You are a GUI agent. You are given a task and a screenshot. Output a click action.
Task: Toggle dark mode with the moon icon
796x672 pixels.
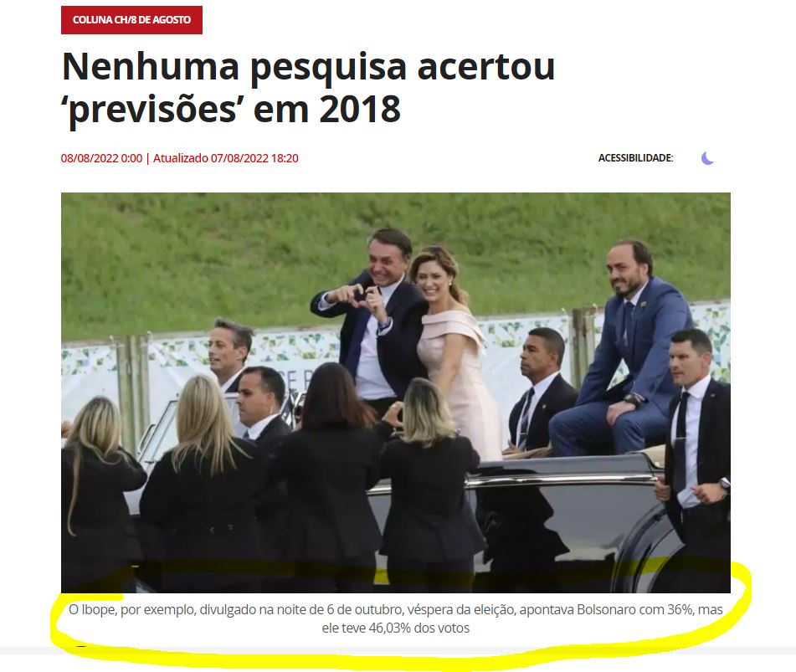707,158
